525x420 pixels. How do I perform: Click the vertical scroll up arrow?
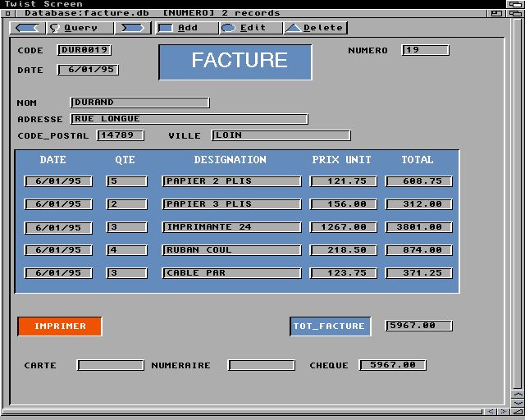(518, 395)
